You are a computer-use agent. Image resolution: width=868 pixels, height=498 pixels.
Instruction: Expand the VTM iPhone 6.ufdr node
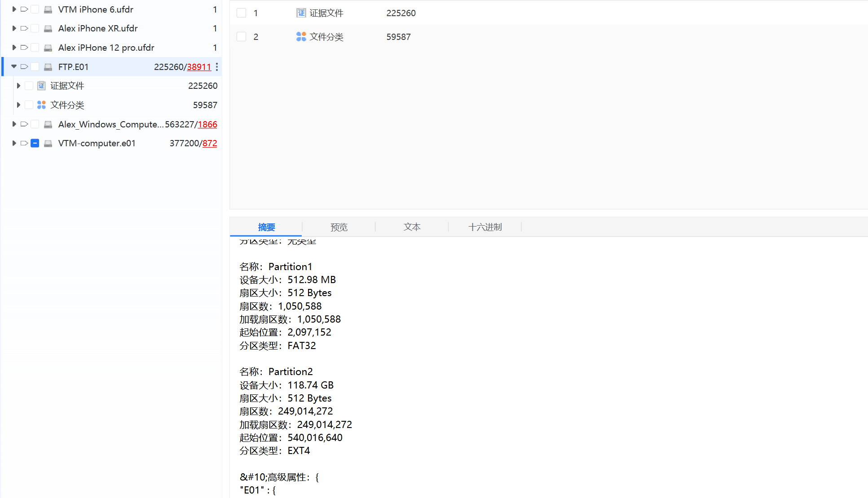[14, 9]
